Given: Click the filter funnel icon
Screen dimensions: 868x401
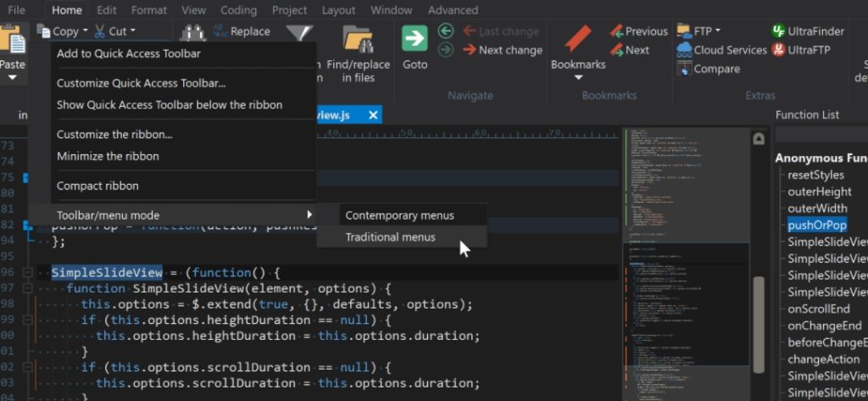Looking at the screenshot, I should pos(299,33).
